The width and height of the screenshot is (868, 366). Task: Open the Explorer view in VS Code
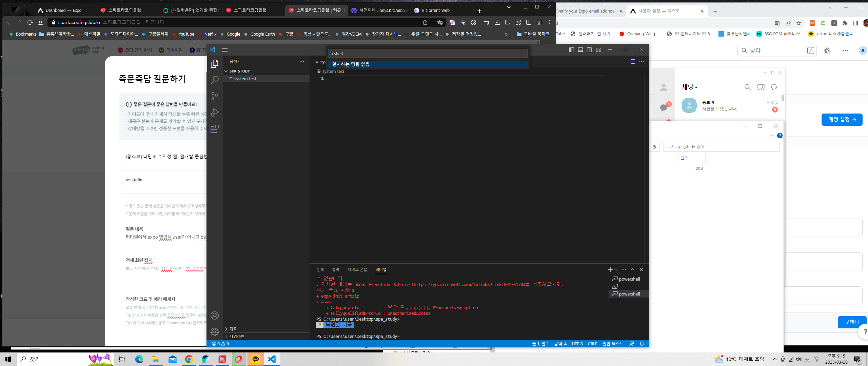tap(215, 64)
